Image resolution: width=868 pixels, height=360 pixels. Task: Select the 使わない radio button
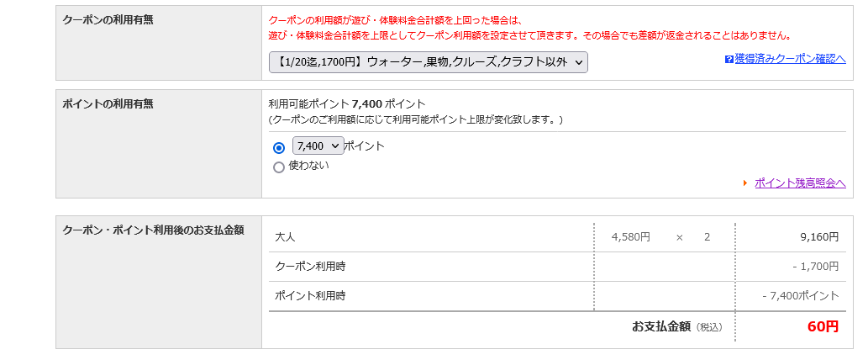pyautogui.click(x=279, y=167)
